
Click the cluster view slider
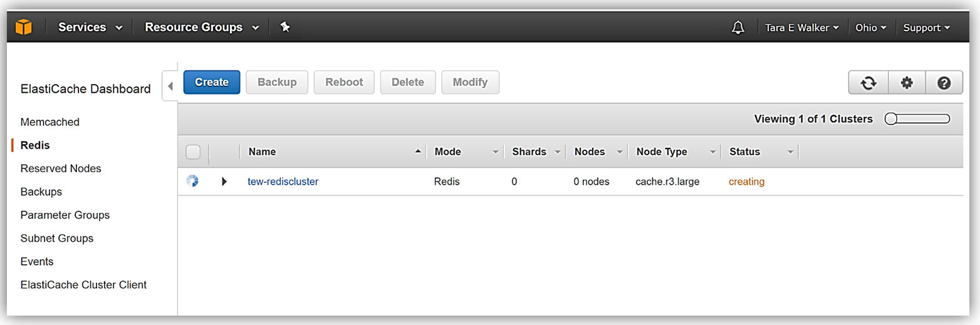coord(917,119)
